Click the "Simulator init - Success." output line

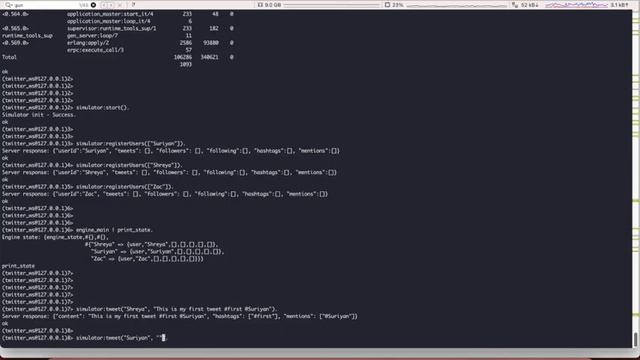(x=39, y=115)
